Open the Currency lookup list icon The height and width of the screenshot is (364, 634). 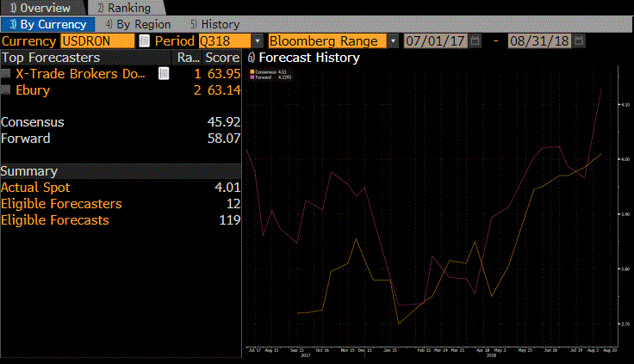coord(145,40)
